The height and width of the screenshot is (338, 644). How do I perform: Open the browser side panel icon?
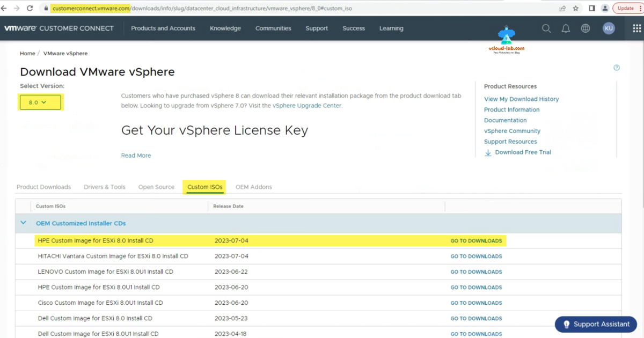pos(592,9)
